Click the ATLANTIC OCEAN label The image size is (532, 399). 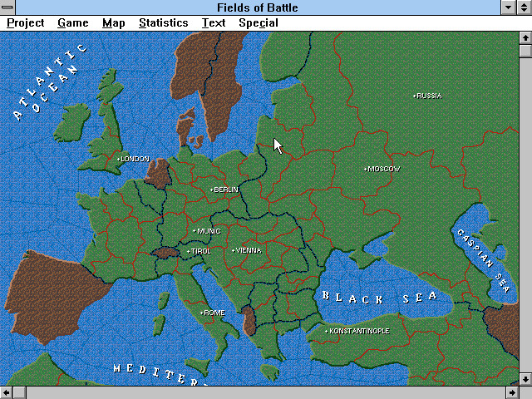click(x=50, y=82)
